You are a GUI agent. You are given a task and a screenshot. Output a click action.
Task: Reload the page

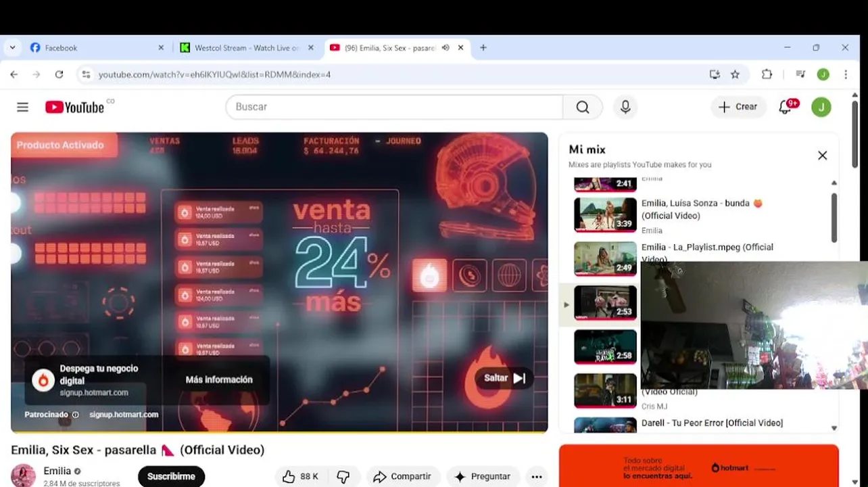(59, 74)
